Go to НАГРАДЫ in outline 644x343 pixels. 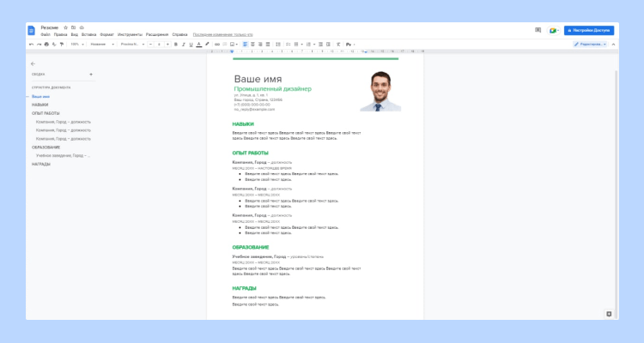pyautogui.click(x=41, y=164)
